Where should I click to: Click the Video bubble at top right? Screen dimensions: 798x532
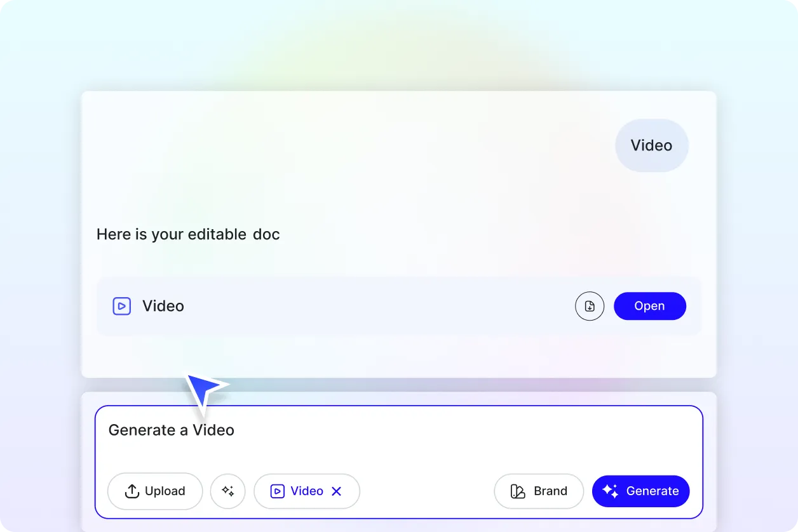click(x=651, y=145)
